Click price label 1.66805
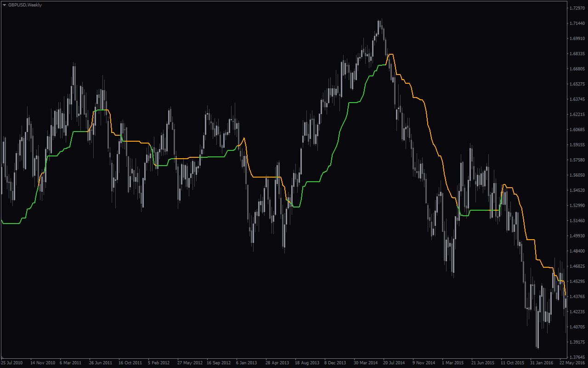This screenshot has height=368, width=588. coord(577,69)
